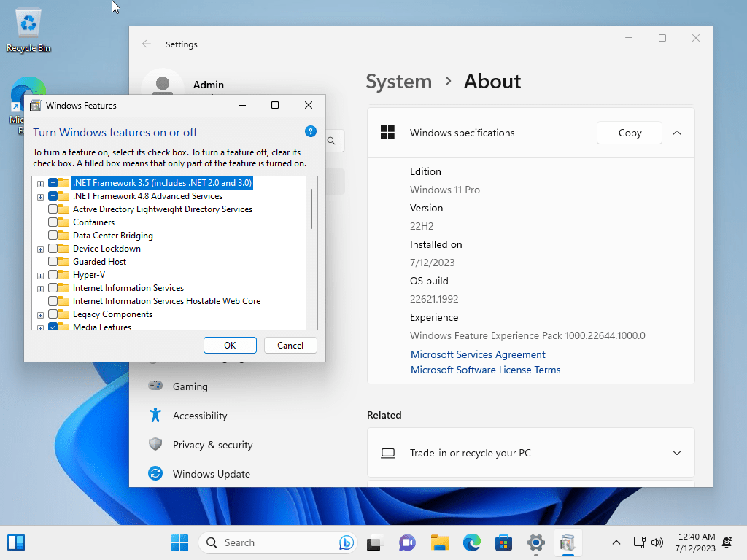Enable Data Center Bridging checkbox

pos(53,236)
